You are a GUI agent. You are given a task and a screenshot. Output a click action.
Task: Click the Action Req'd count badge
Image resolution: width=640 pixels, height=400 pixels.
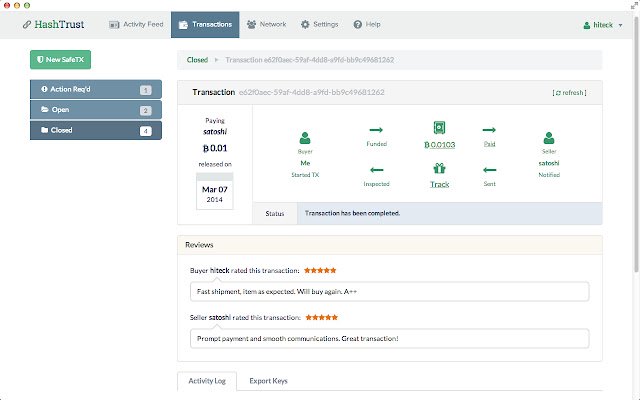[145, 90]
